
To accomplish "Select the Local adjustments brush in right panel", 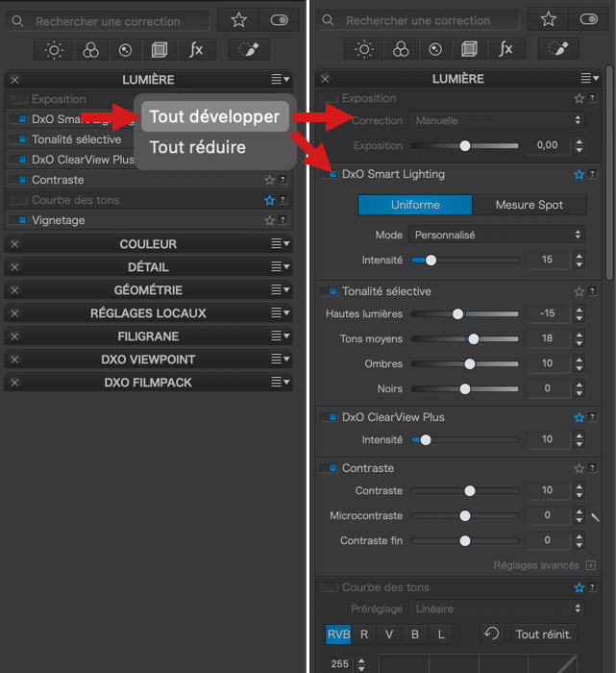I will (559, 49).
